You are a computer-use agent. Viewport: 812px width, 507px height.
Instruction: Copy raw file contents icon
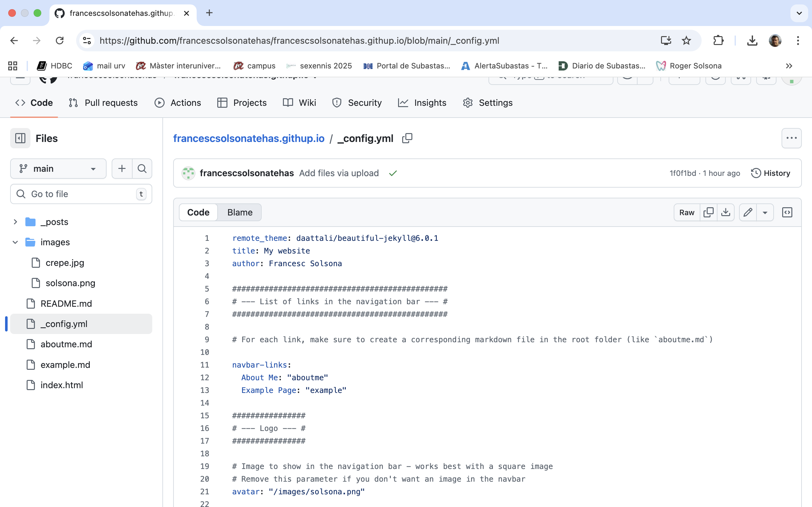[x=708, y=212]
